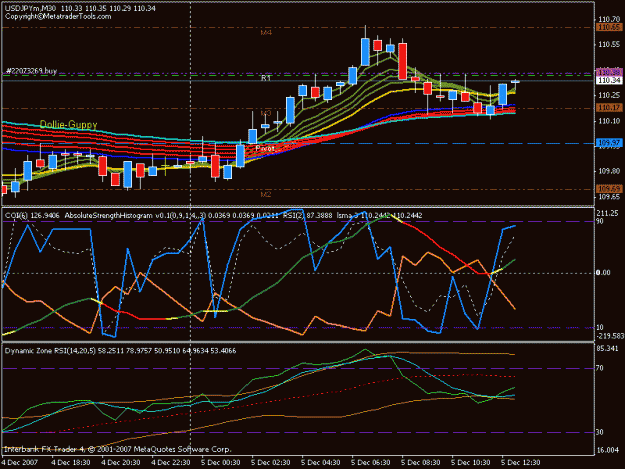This screenshot has width=625, height=469.
Task: Click the 109.80 price axis label
Action: 609,171
